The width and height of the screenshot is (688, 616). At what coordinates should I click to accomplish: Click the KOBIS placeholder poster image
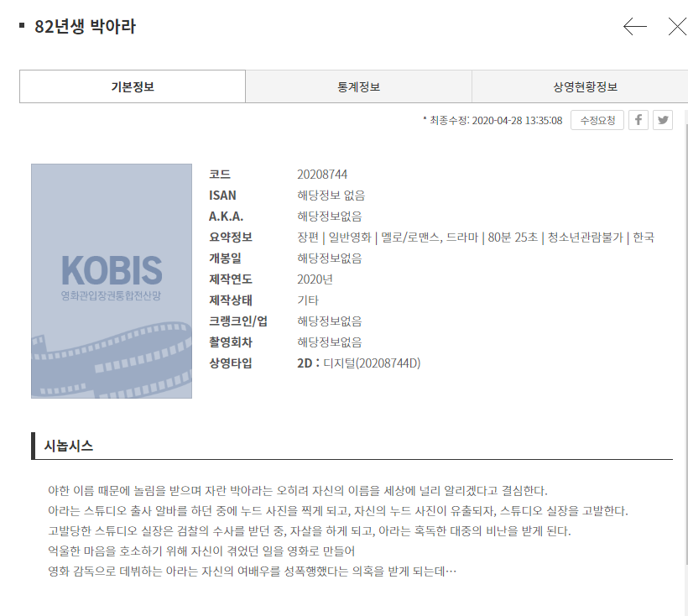[112, 281]
